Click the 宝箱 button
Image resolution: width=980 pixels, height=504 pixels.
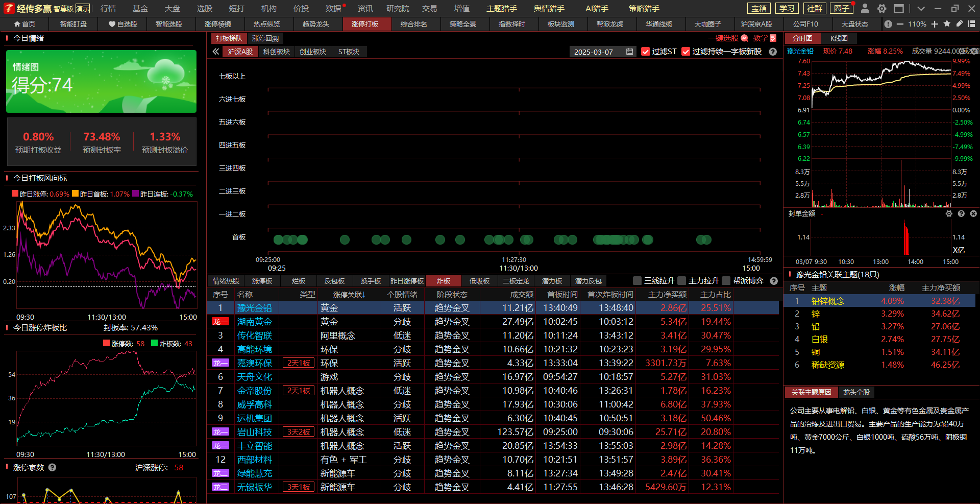coord(759,8)
